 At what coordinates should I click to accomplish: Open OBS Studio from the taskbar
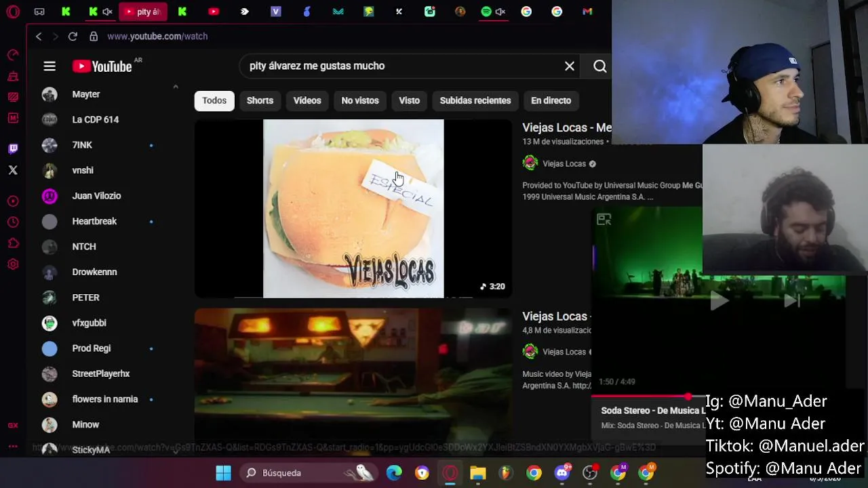pos(591,473)
